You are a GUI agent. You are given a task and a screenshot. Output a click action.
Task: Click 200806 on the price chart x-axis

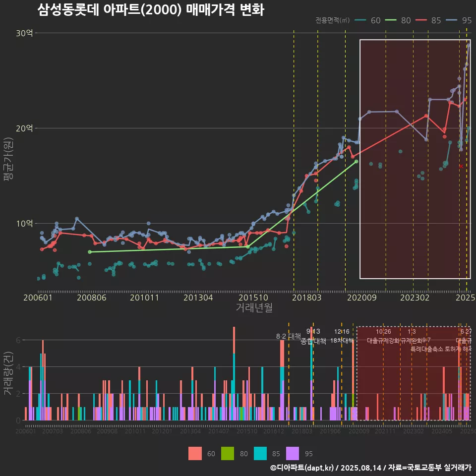pos(92,297)
